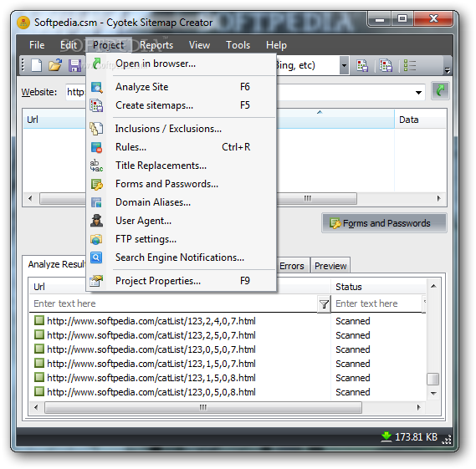Choose Open in browser... from Project menu
This screenshot has height=469, width=476.
(182, 64)
